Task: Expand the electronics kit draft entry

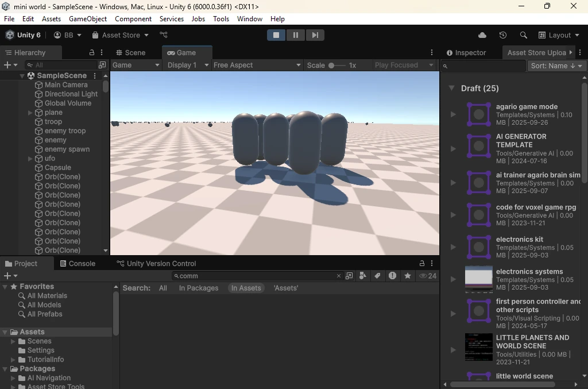Action: [x=453, y=247]
